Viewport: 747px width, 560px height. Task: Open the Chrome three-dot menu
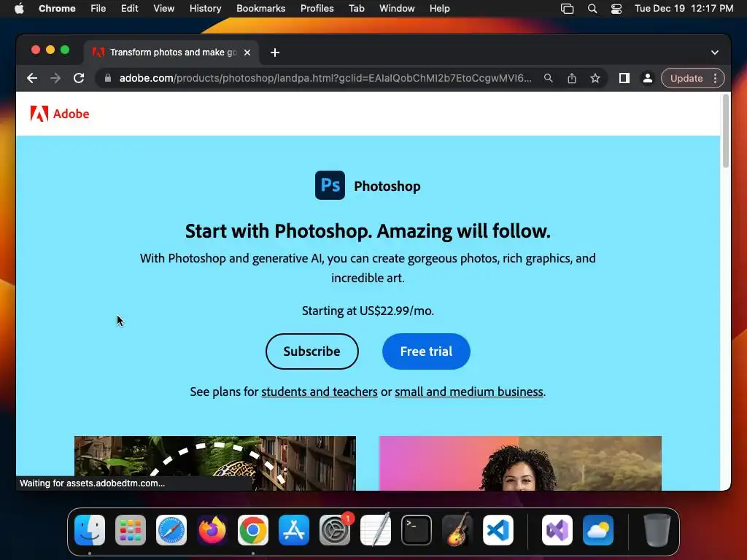click(x=715, y=78)
